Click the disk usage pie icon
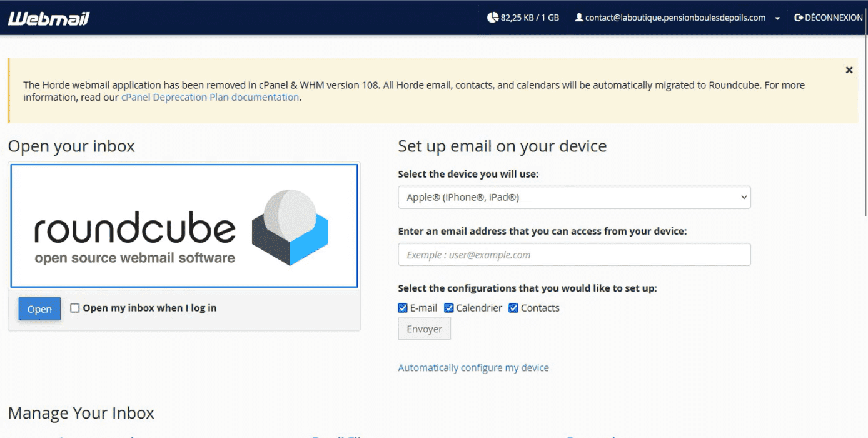This screenshot has width=868, height=438. click(493, 18)
